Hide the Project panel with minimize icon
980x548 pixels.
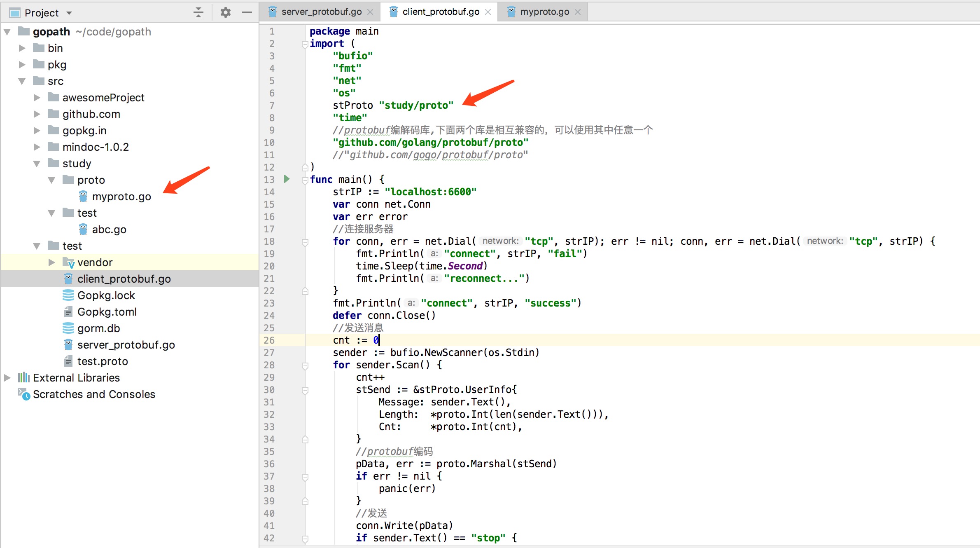(247, 12)
